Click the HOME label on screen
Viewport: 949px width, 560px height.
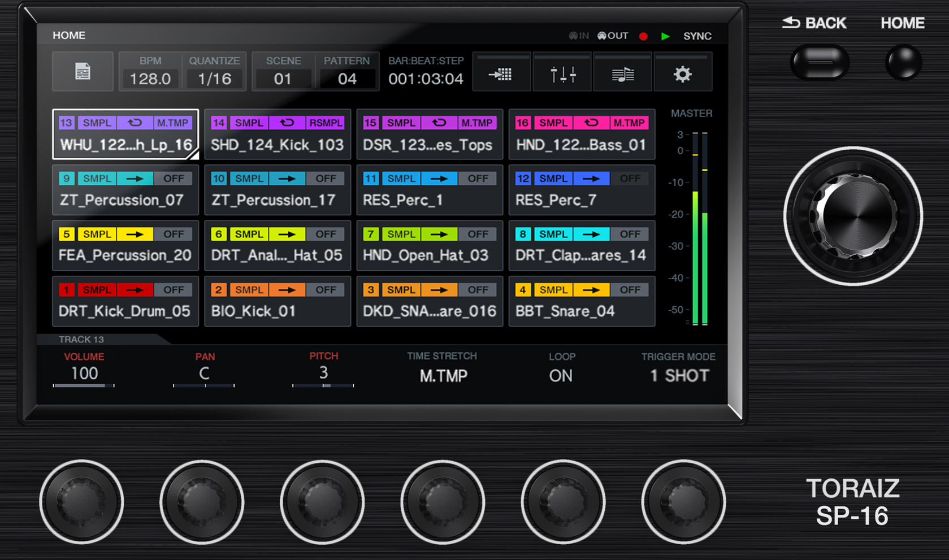(68, 35)
